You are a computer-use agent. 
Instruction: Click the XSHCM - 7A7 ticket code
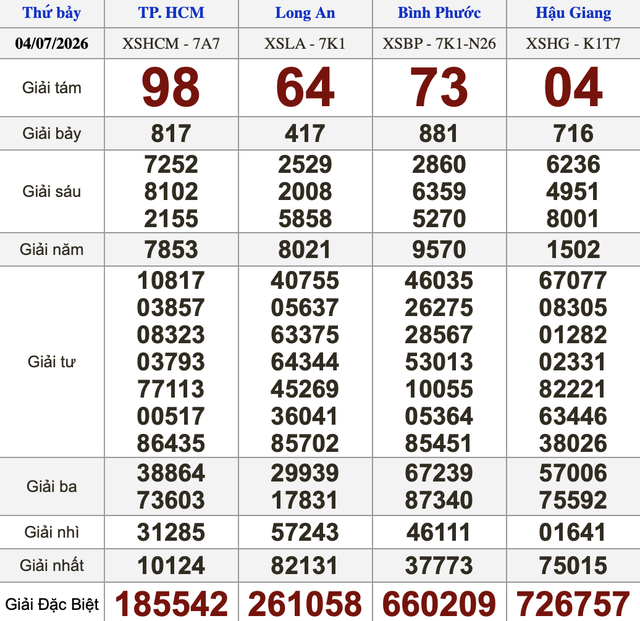pos(171,43)
